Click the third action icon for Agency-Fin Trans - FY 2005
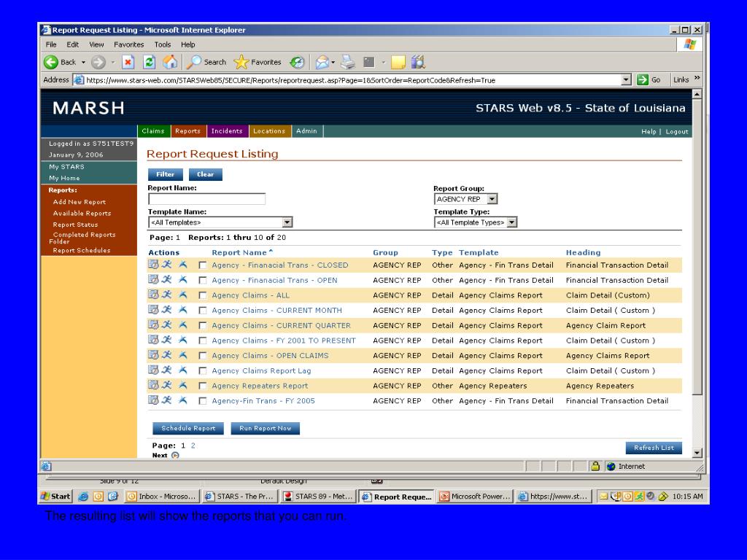Viewport: 747px width, 560px height. point(183,400)
